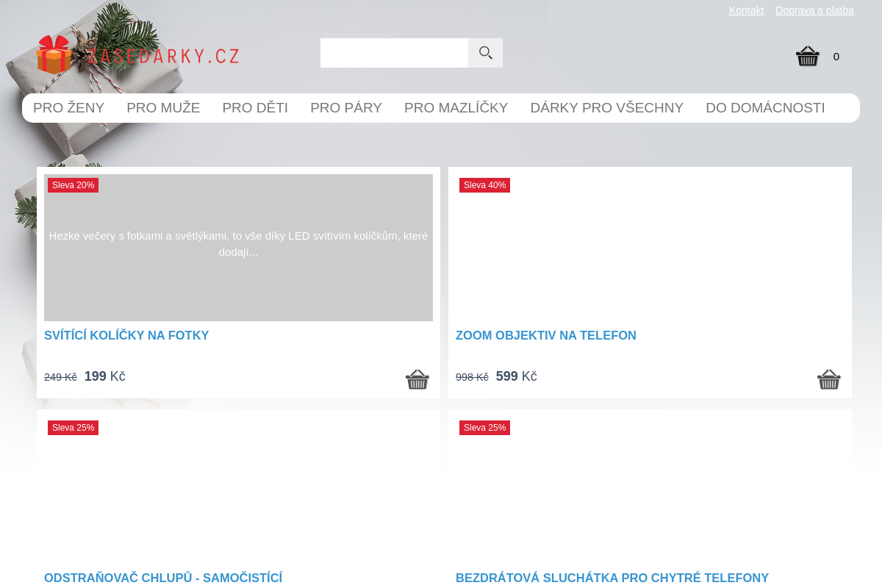Open Doprava a platba page
The image size is (882, 588).
pyautogui.click(x=814, y=10)
